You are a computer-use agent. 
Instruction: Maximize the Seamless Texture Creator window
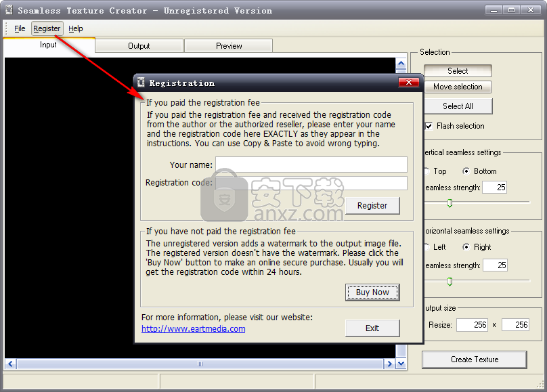(x=511, y=10)
